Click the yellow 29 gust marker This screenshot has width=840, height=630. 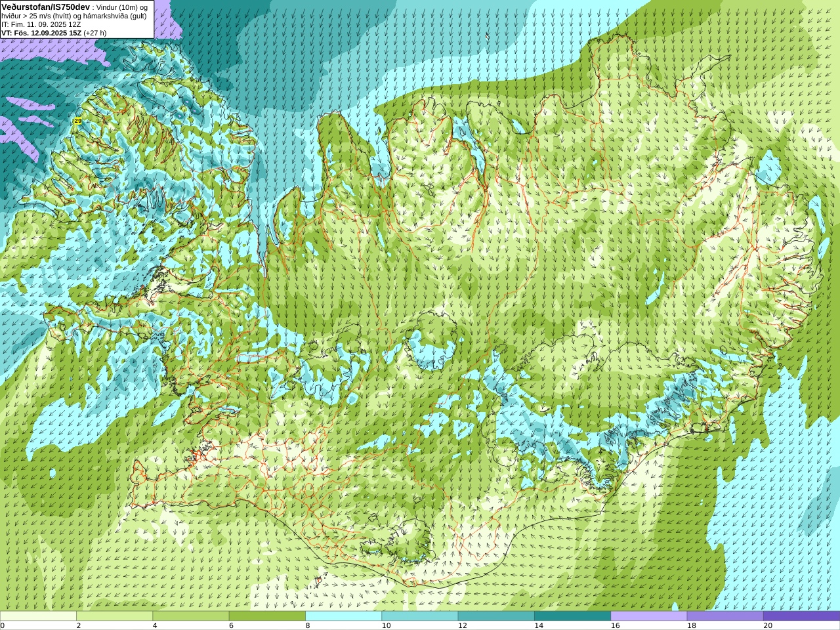pos(77,121)
